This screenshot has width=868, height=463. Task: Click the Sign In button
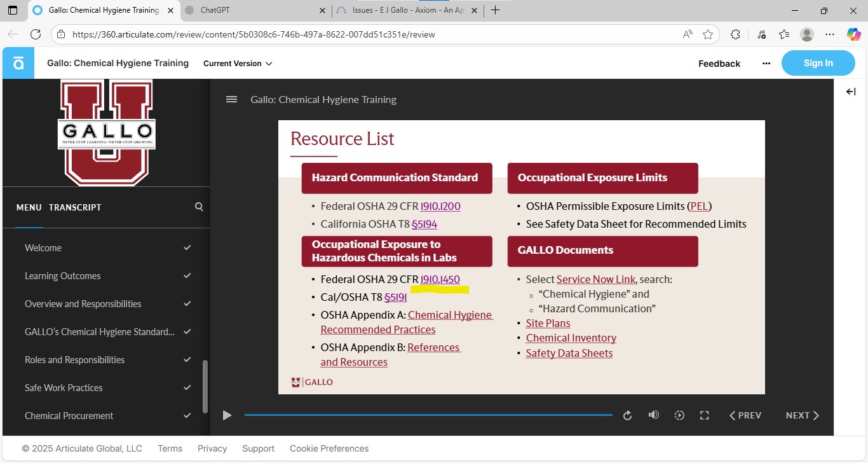pyautogui.click(x=818, y=63)
